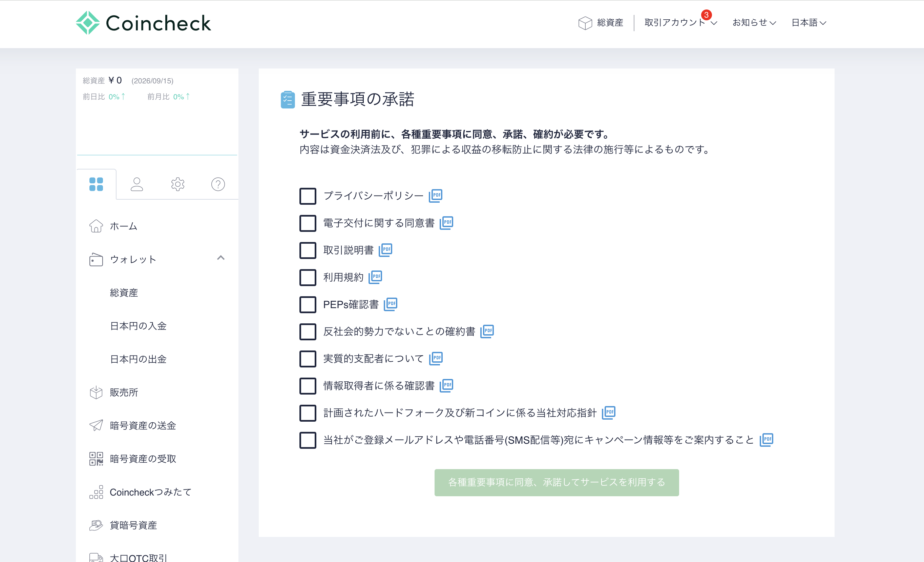Open PDF icon next to 利用規約
This screenshot has height=562, width=924.
coord(375,277)
